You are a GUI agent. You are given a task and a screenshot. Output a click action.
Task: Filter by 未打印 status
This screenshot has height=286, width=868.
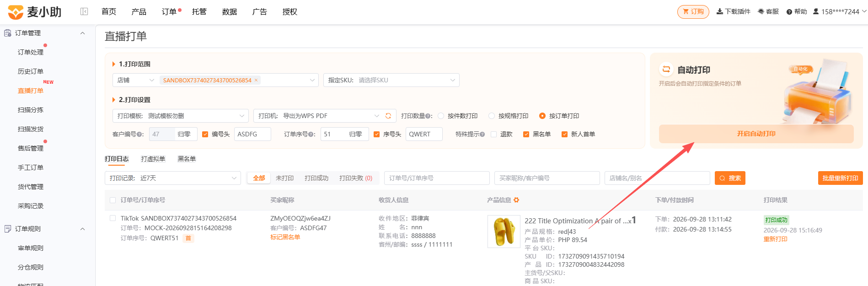point(284,178)
